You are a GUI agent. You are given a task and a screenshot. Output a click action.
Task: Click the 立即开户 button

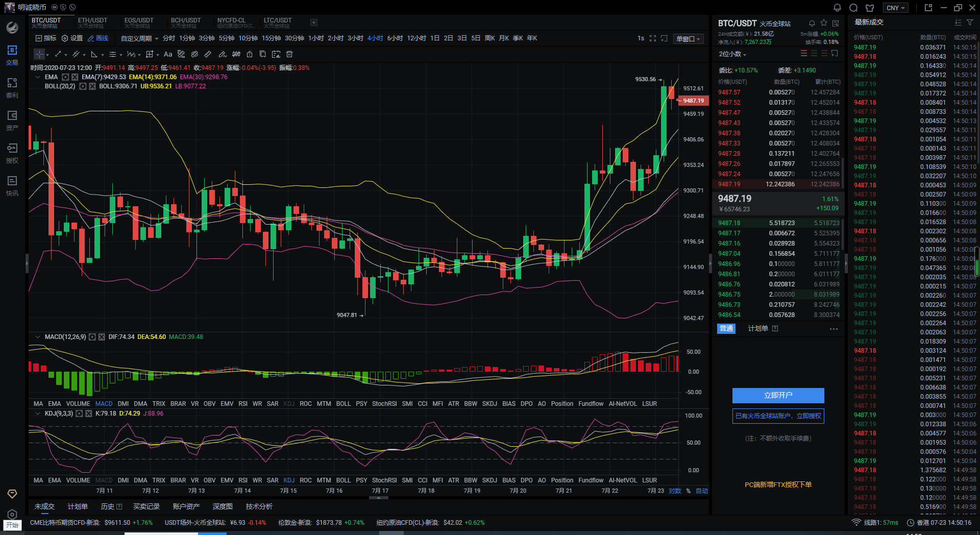(x=778, y=395)
